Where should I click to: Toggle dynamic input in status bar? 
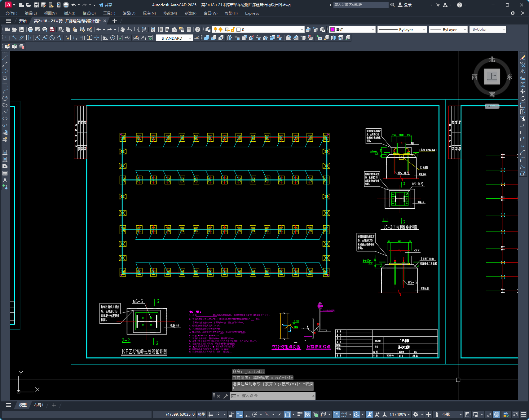click(239, 414)
